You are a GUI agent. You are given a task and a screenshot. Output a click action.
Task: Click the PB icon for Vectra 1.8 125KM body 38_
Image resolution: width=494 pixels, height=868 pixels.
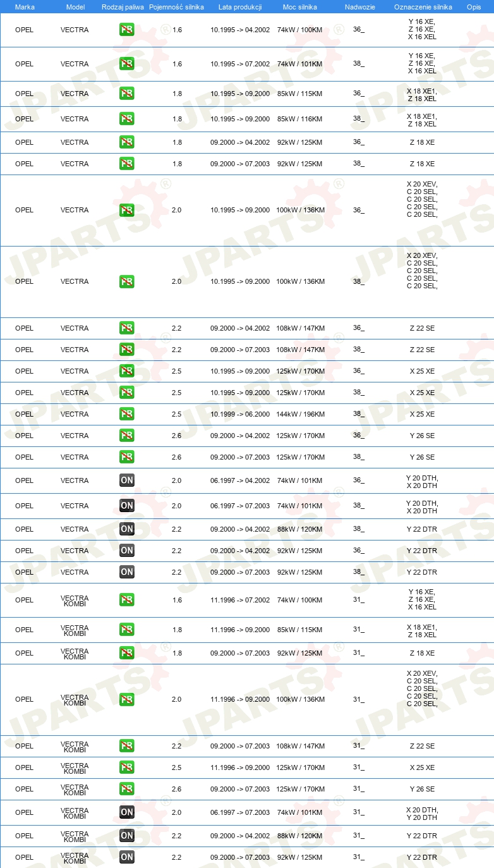(x=127, y=163)
